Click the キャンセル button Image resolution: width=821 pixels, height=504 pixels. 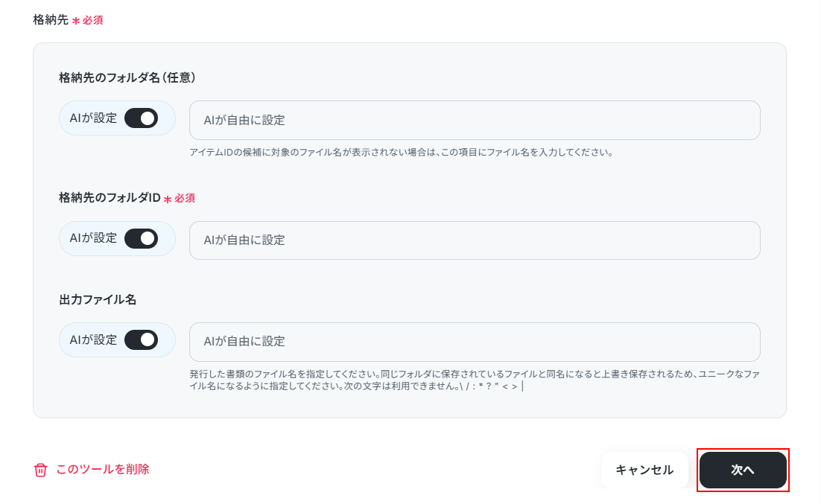[x=644, y=470]
